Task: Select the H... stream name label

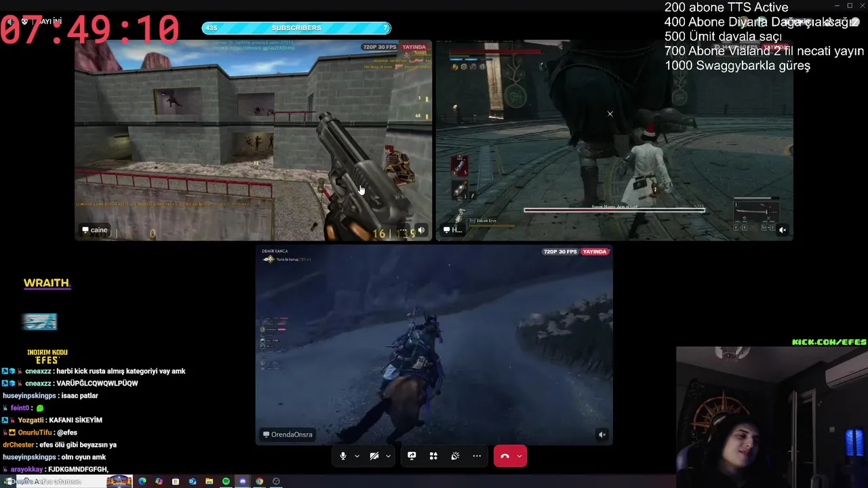Action: (x=452, y=230)
